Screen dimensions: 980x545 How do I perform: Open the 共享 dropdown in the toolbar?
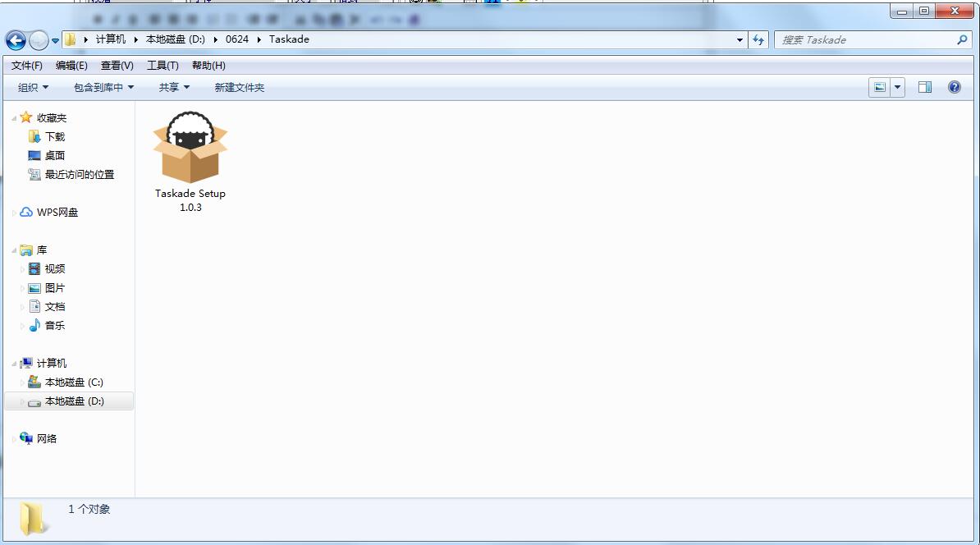(x=174, y=88)
